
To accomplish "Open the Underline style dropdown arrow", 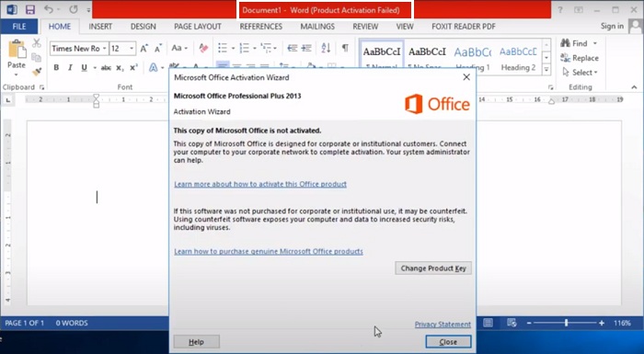I will click(95, 68).
